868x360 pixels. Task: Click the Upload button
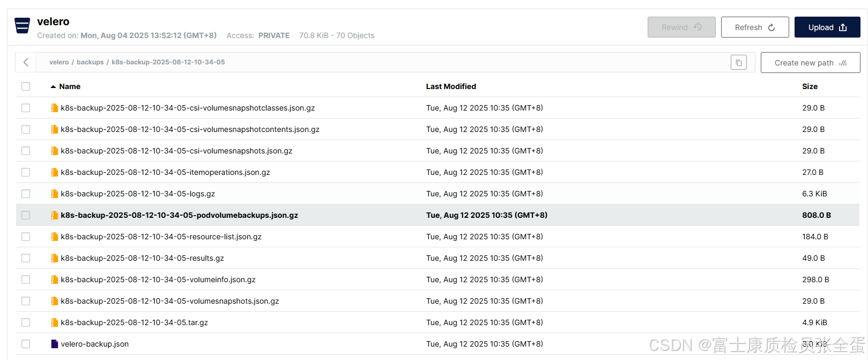pos(827,27)
